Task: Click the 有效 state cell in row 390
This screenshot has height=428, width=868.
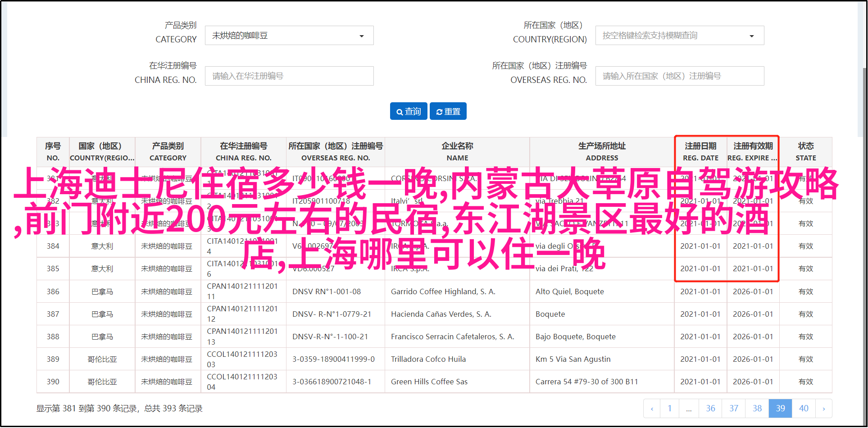Action: point(806,382)
